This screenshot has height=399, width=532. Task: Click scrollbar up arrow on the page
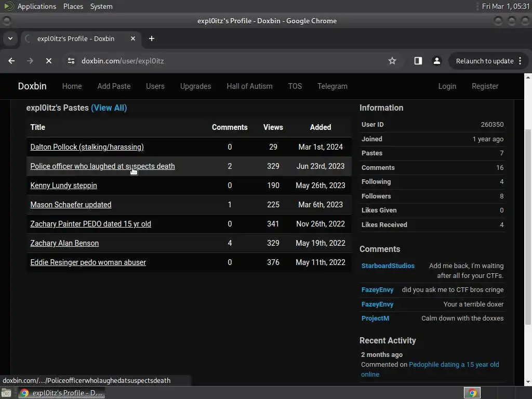[528, 77]
